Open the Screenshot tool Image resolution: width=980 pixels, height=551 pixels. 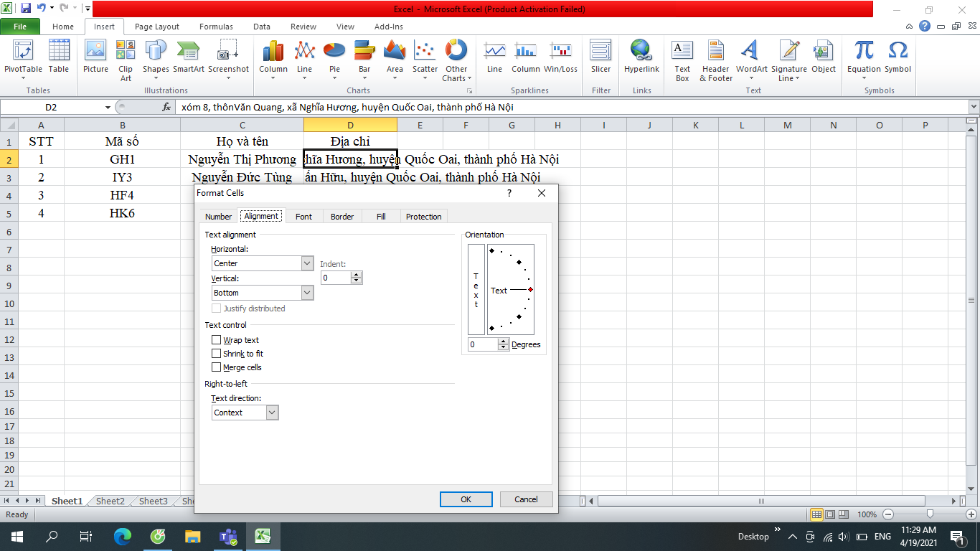[228, 57]
